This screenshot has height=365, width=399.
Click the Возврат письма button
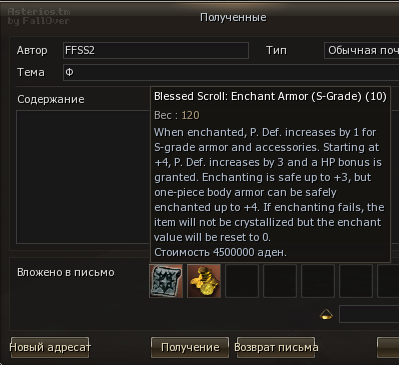276,347
